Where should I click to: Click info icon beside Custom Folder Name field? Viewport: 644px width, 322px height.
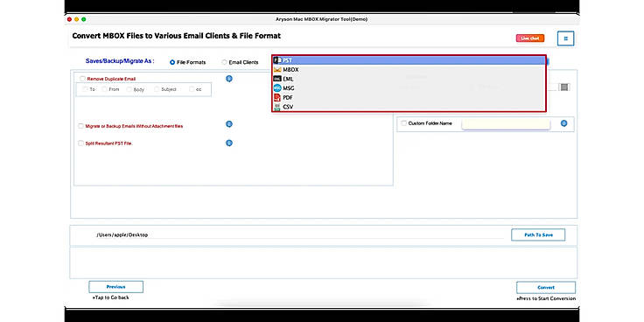coord(563,123)
